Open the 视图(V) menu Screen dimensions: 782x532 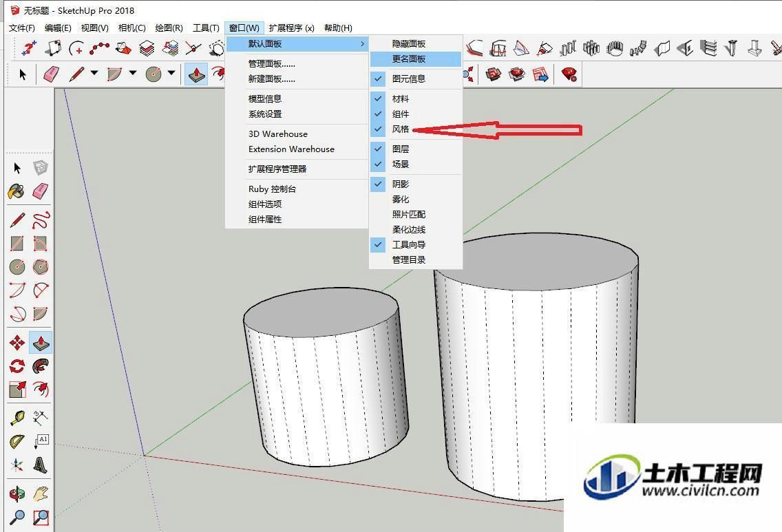click(x=95, y=28)
